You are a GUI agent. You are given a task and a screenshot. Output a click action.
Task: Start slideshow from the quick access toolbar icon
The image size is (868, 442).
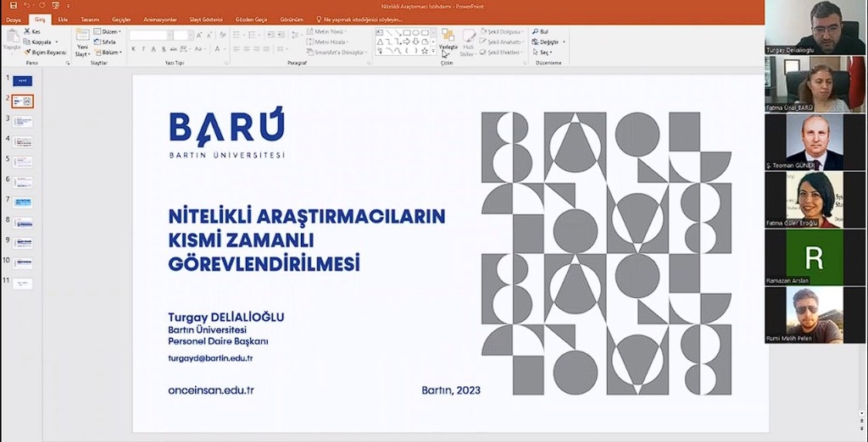coord(55,5)
